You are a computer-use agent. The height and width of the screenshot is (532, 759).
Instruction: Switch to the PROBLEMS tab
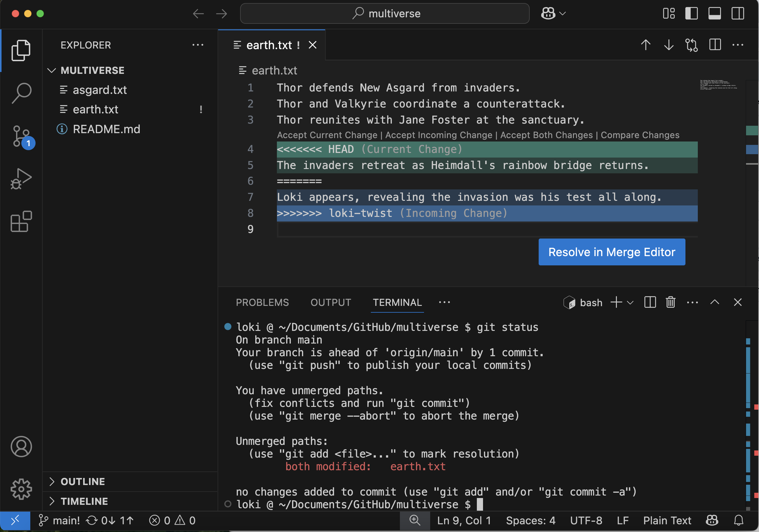[262, 302]
